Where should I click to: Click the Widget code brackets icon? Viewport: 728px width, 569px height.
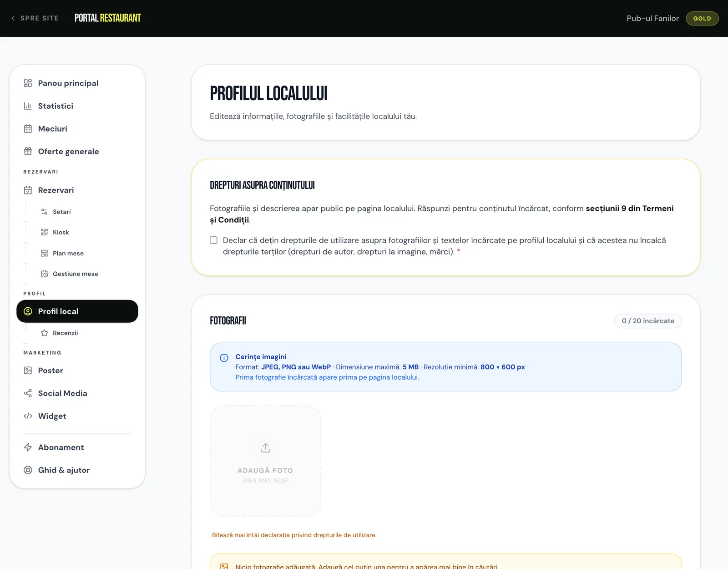[28, 416]
